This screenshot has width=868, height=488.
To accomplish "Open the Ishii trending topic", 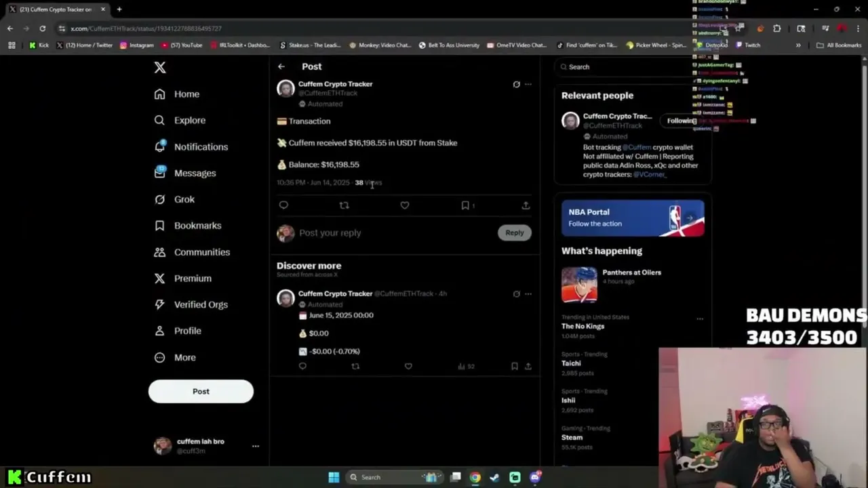I will (x=568, y=400).
